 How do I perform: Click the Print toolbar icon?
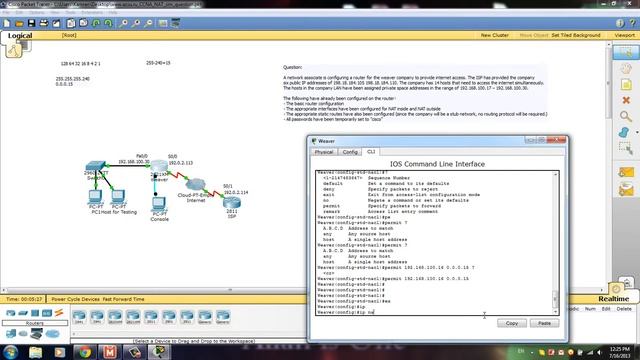[44, 24]
